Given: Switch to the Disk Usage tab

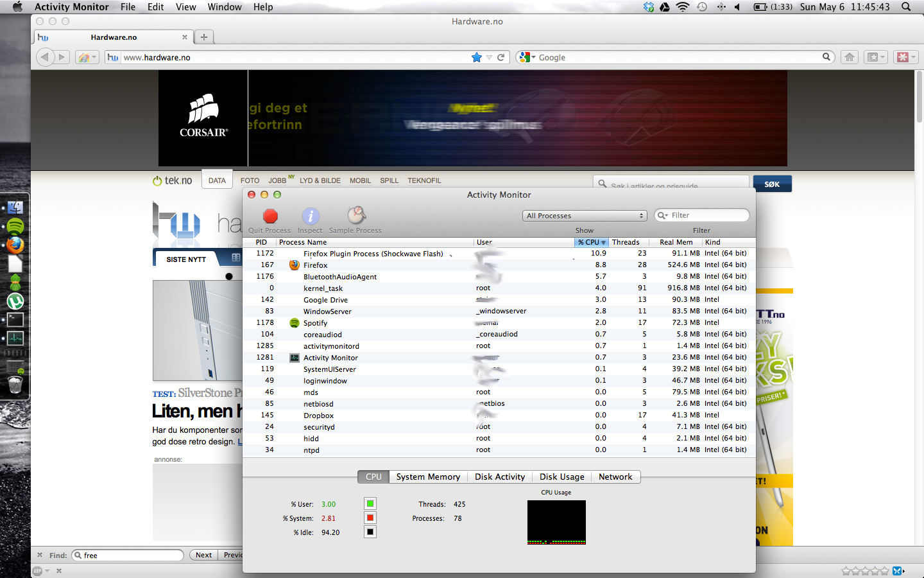Looking at the screenshot, I should pyautogui.click(x=562, y=477).
